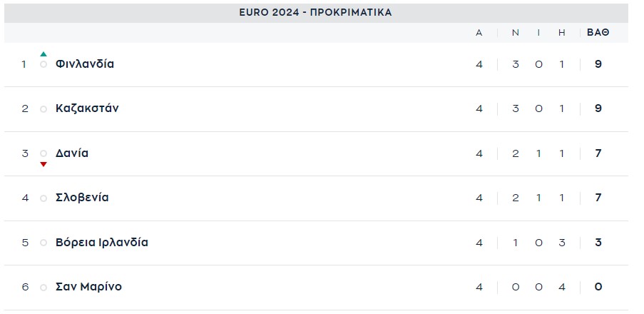Click the circle marker beside Βόρεια Ιρλανδία
The image size is (644, 314).
coord(44,243)
